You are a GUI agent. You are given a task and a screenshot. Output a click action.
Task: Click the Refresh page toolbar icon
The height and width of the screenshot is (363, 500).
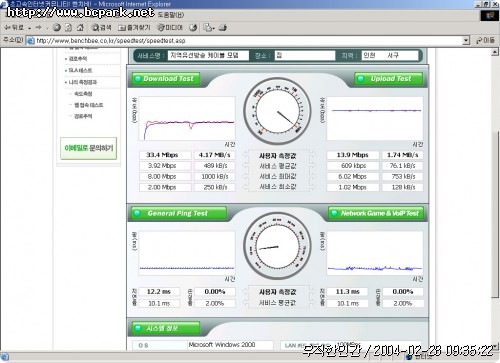(69, 28)
